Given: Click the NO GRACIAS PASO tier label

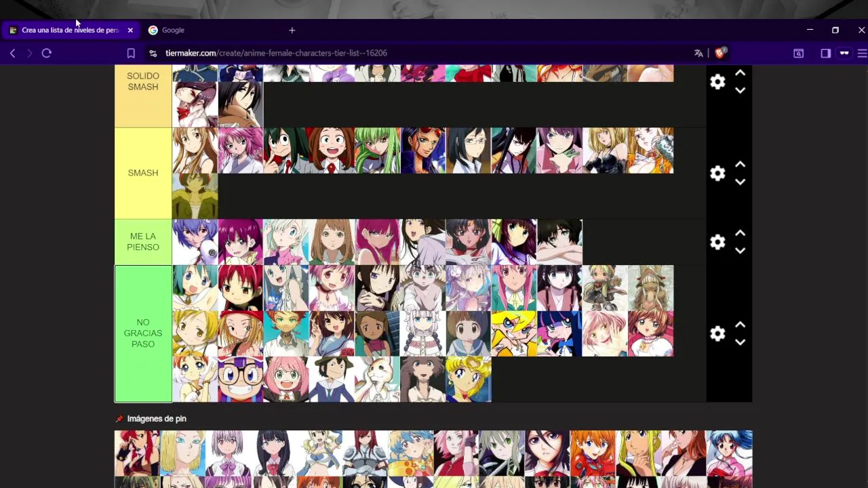Looking at the screenshot, I should tap(143, 333).
